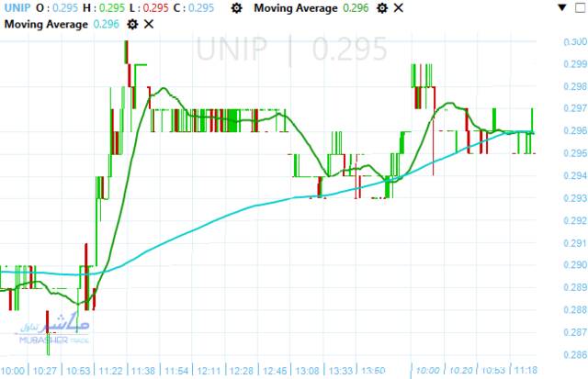Collapse legend with black triangle arrow
The width and height of the screenshot is (588, 379).
click(x=562, y=7)
